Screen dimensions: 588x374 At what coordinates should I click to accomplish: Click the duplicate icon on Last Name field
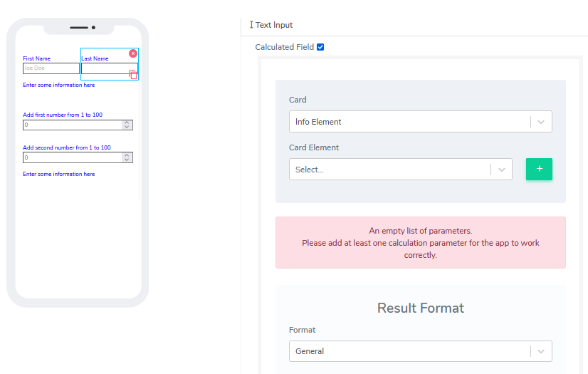133,74
